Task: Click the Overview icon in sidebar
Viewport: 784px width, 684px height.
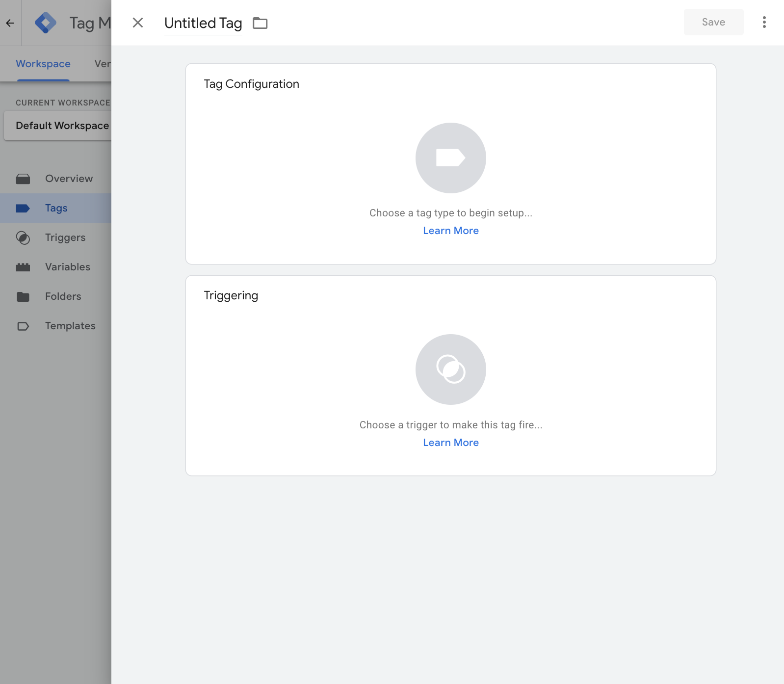Action: coord(23,179)
